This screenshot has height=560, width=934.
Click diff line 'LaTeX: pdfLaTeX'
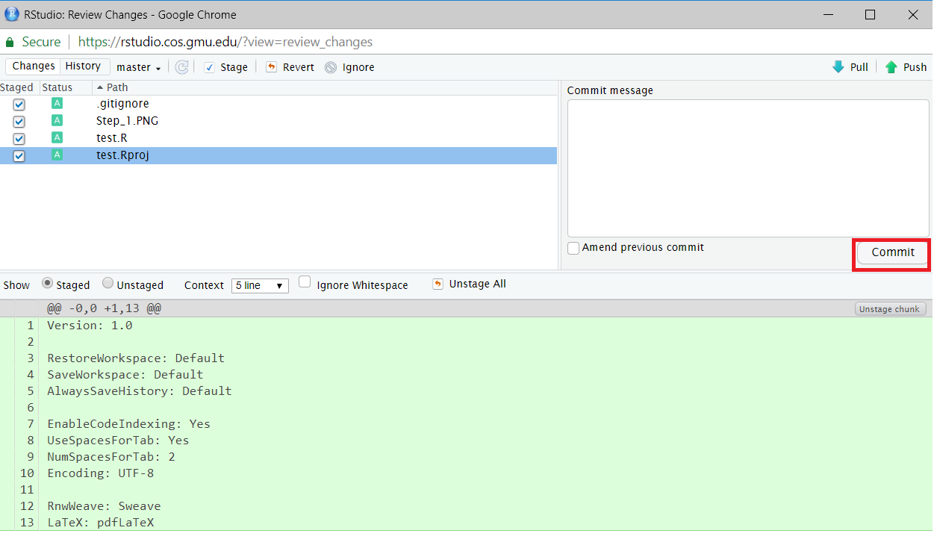pyautogui.click(x=101, y=523)
